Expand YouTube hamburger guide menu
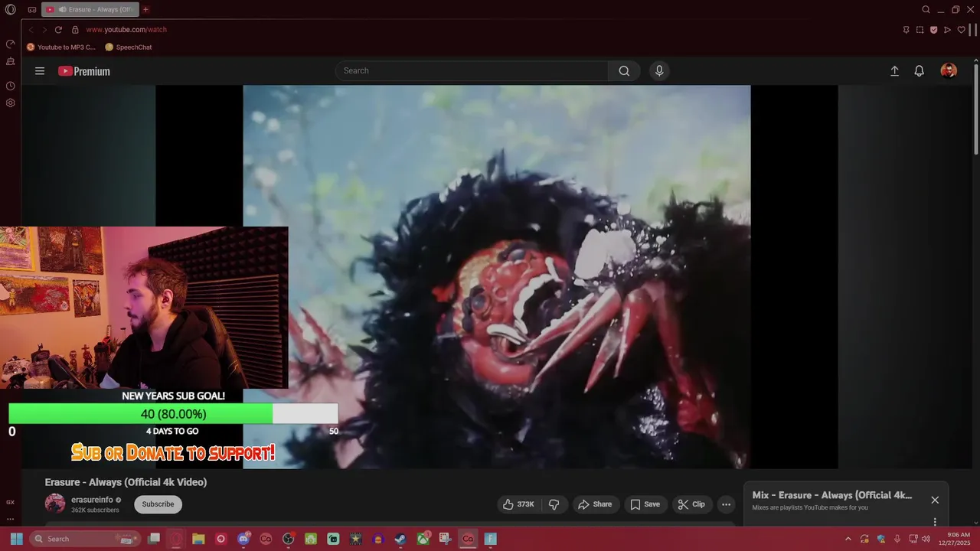 click(40, 71)
